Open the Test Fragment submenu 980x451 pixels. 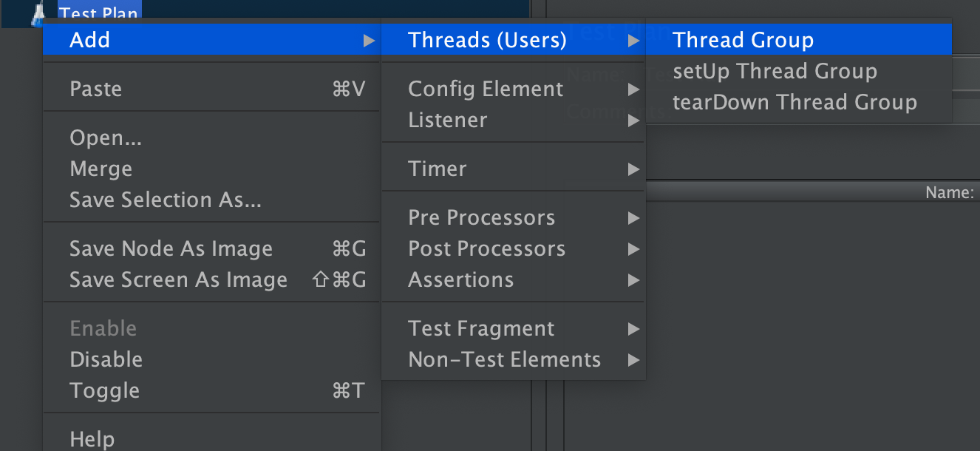[x=481, y=329]
